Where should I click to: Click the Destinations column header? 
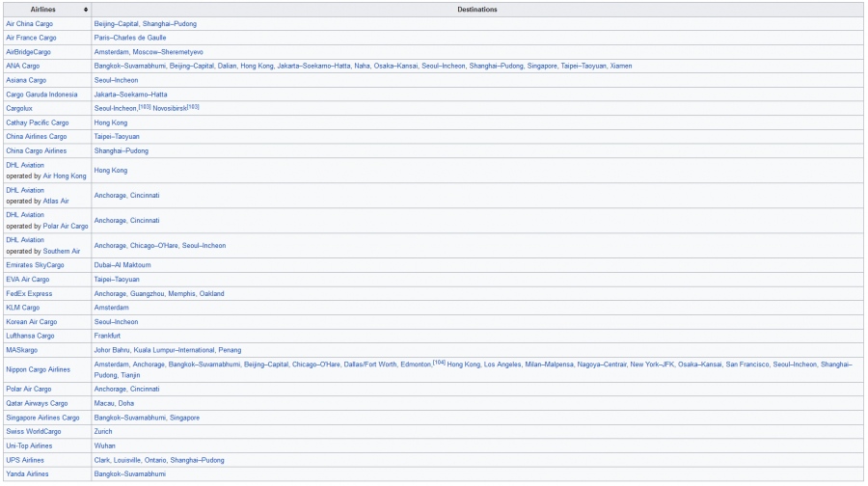(x=477, y=10)
